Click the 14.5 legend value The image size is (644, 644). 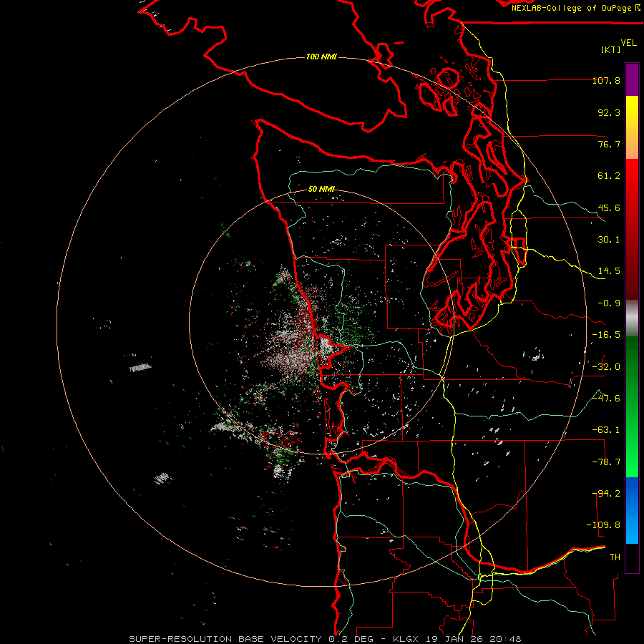coord(609,271)
